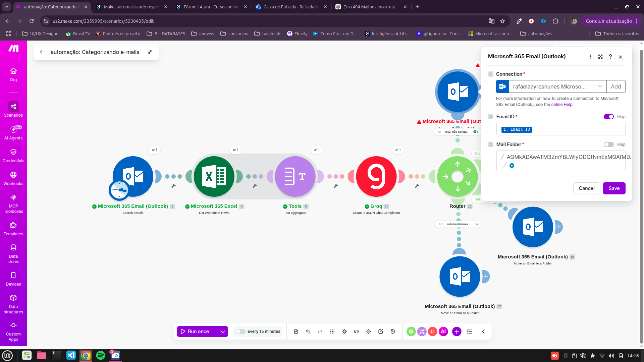This screenshot has width=644, height=362.
Task: Open the BI - DATABASES bookmark folder
Action: point(166,34)
